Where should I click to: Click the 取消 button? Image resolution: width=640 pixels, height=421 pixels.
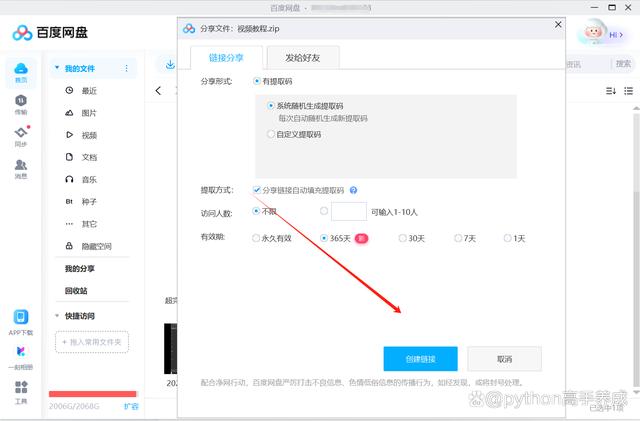(504, 359)
